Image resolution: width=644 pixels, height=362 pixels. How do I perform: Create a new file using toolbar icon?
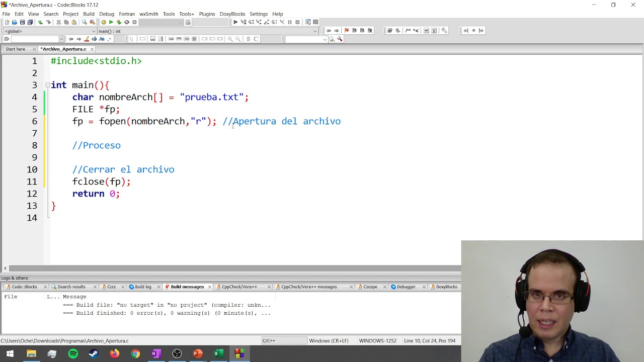tap(7, 22)
